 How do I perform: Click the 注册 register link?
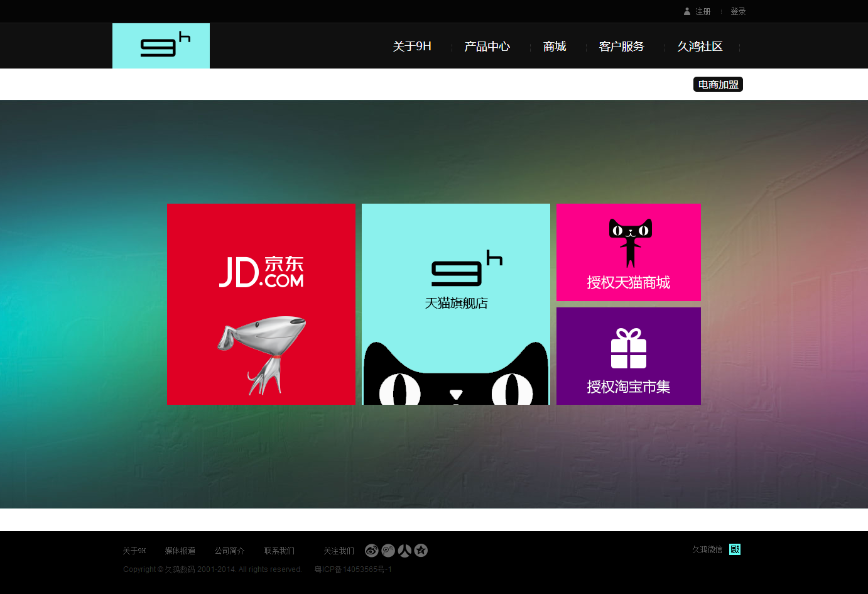(x=703, y=11)
